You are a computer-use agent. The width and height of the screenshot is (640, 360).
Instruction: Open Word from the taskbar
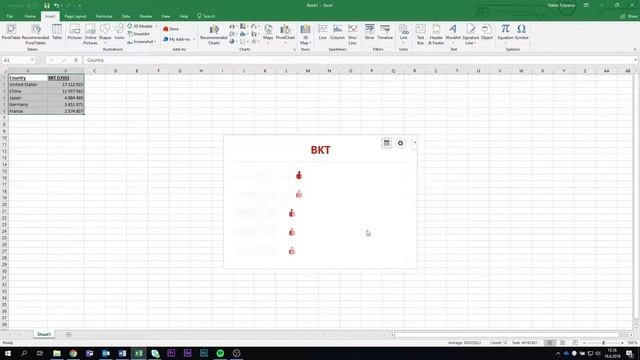(122, 353)
